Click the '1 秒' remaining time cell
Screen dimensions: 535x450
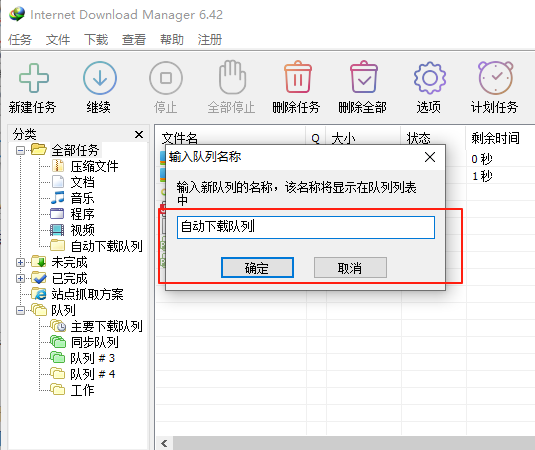point(482,176)
